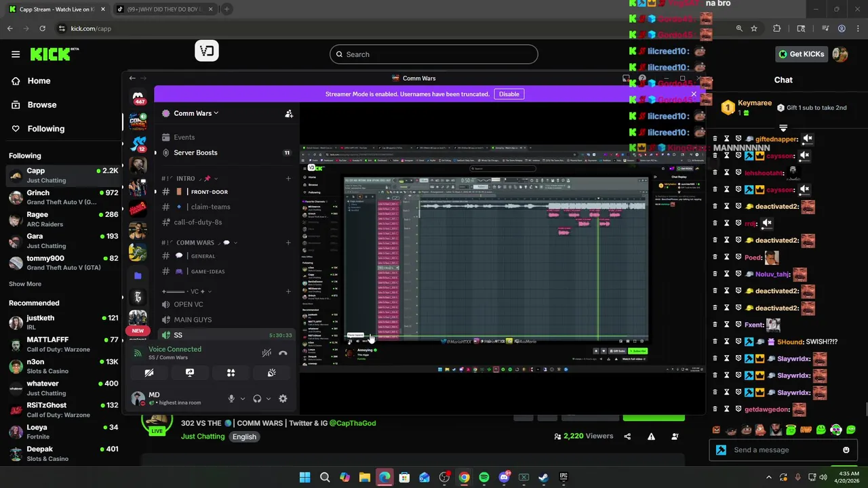Timeout user getdawgedon with hourglass icon
The image size is (868, 488).
pos(726,409)
